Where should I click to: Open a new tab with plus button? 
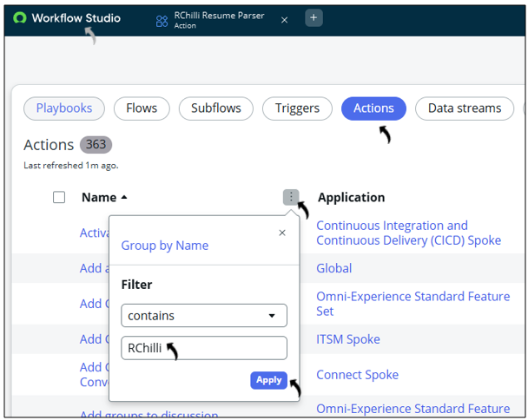click(313, 18)
